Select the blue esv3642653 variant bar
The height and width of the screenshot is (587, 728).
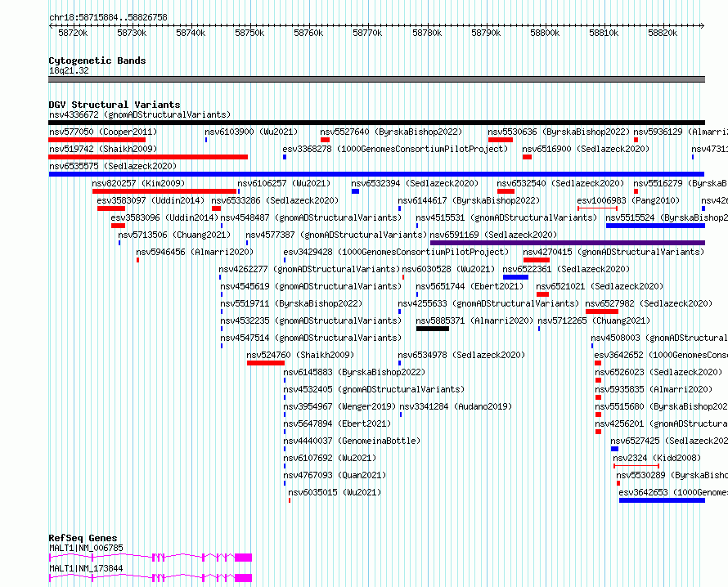pyautogui.click(x=662, y=500)
